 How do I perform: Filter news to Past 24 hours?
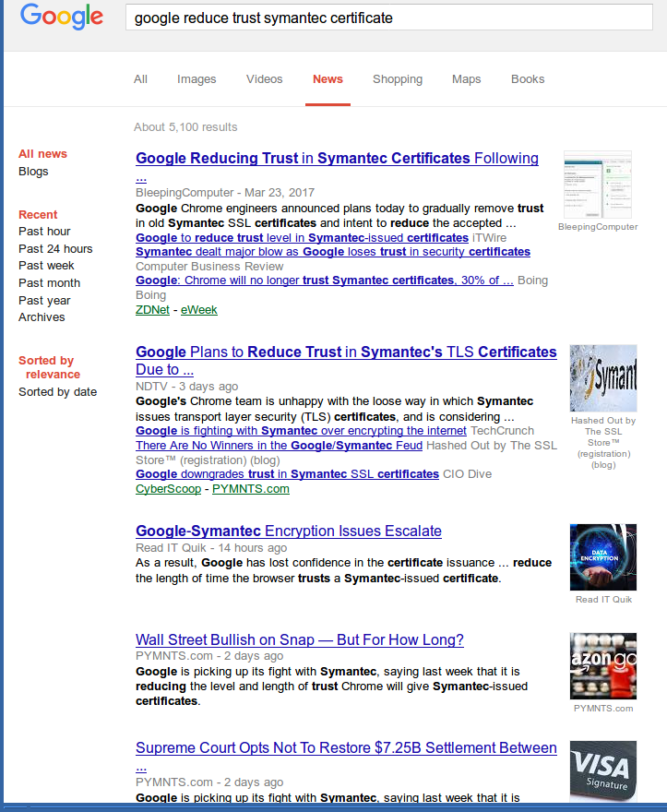coord(55,249)
